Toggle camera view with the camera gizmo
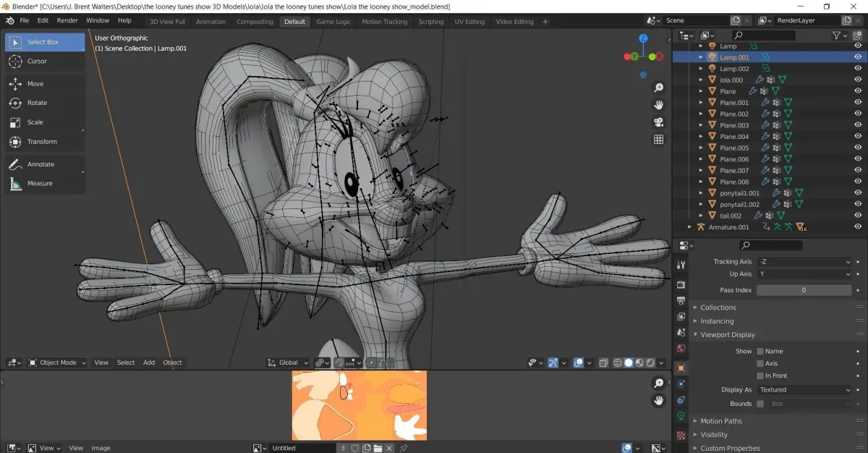This screenshot has width=868, height=453. point(658,122)
